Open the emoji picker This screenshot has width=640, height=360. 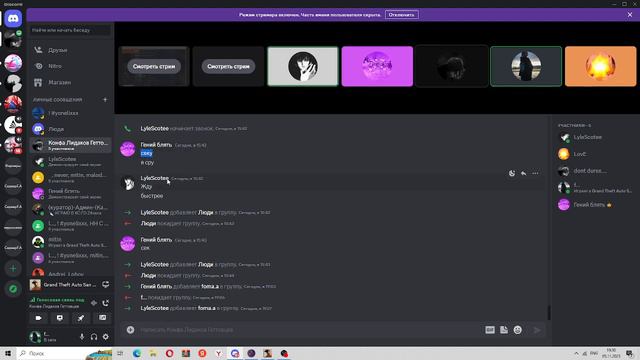(518, 330)
